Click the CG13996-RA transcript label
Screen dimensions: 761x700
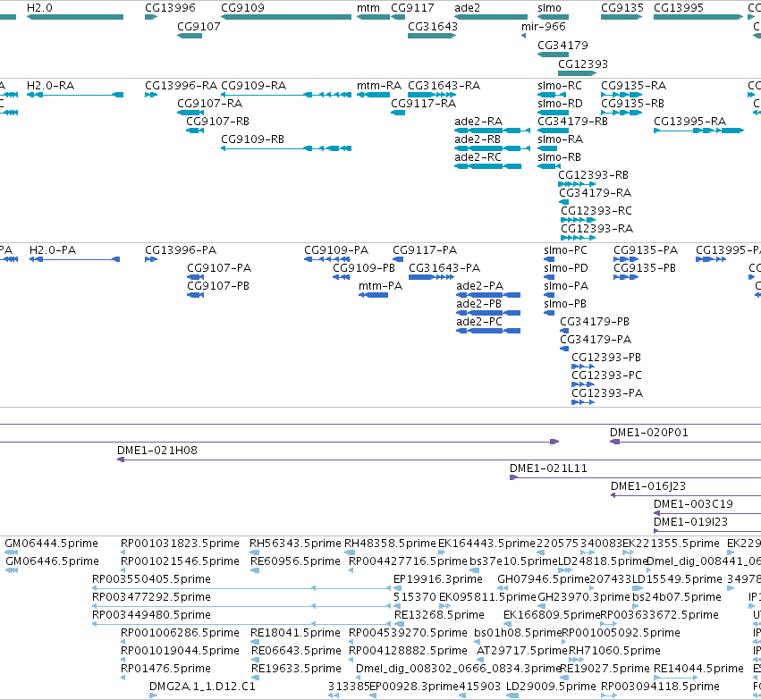click(x=181, y=86)
